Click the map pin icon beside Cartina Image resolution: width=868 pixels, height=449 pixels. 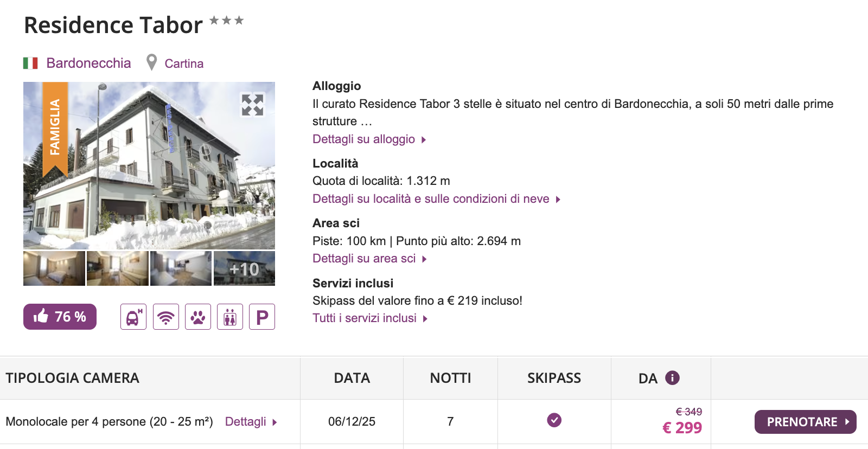tap(152, 63)
